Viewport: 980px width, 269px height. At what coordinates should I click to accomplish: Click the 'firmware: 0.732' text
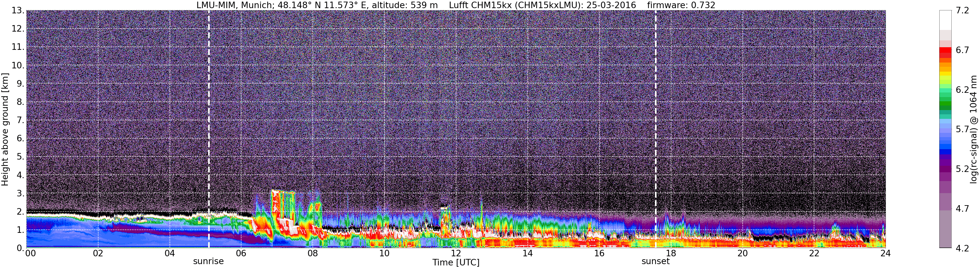coord(681,5)
